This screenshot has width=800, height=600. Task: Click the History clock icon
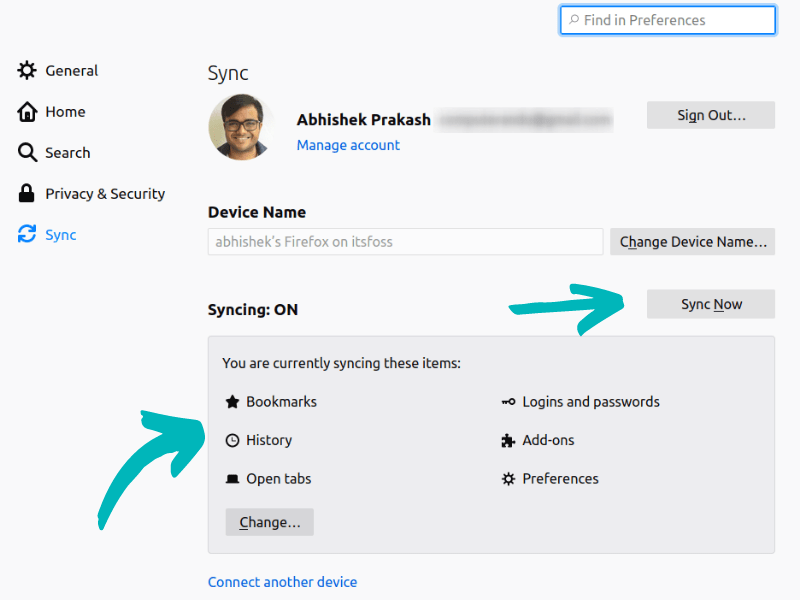click(x=232, y=440)
